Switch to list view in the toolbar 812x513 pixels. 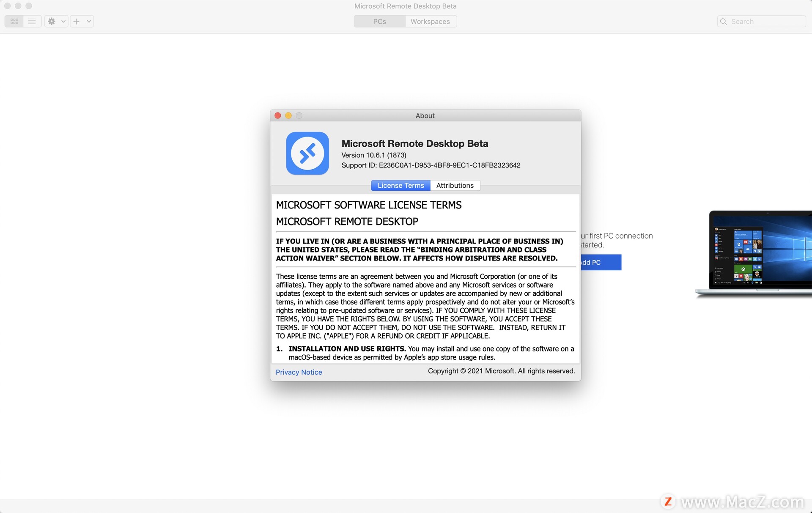click(x=32, y=21)
